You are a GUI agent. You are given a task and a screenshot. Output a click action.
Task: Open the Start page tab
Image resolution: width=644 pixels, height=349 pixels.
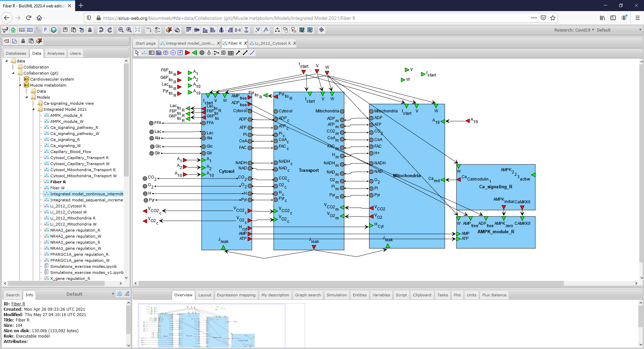[x=146, y=43]
